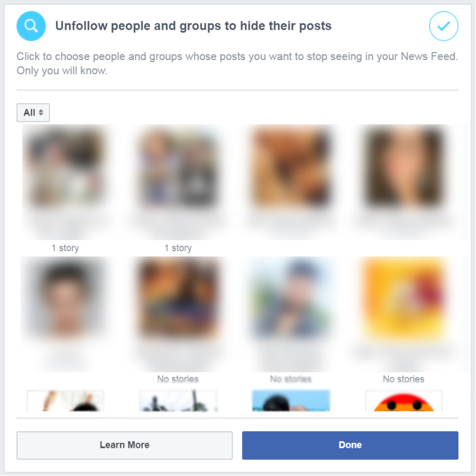Select the blue sky partial thumbnail
Image resolution: width=476 pixels, height=476 pixels.
[x=291, y=401]
